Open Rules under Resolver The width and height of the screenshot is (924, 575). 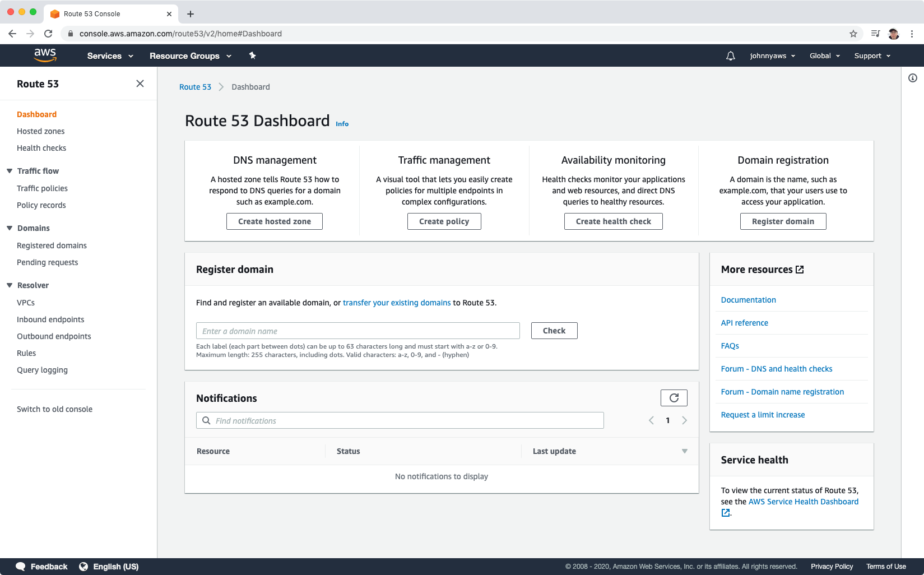(x=26, y=353)
